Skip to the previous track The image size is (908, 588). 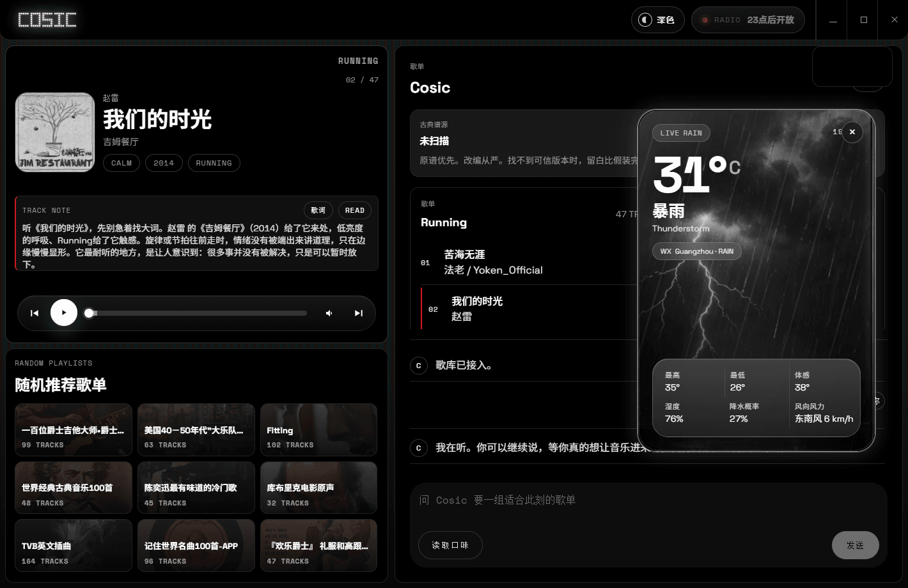(x=35, y=313)
